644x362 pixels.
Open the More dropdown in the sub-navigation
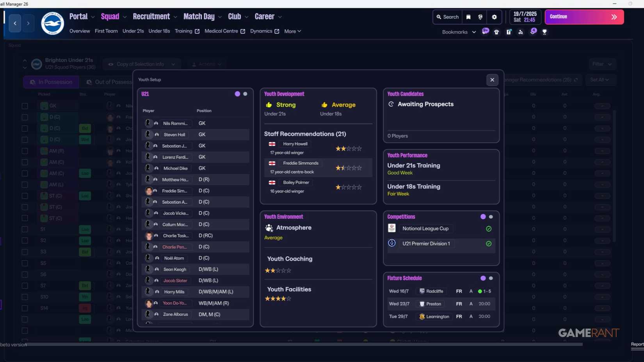[292, 31]
